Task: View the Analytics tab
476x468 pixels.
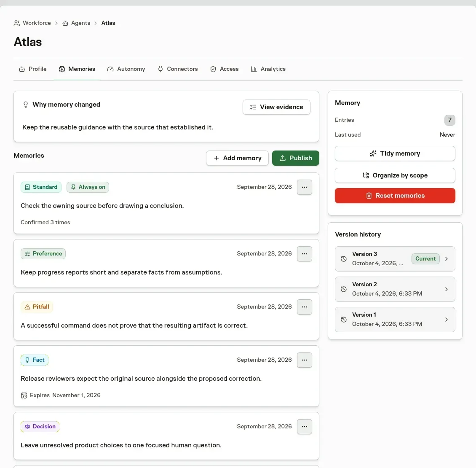Action: click(268, 69)
